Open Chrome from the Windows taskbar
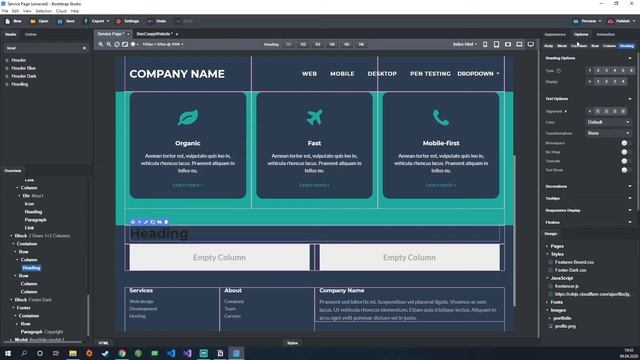The height and width of the screenshot is (360, 640). [122, 353]
